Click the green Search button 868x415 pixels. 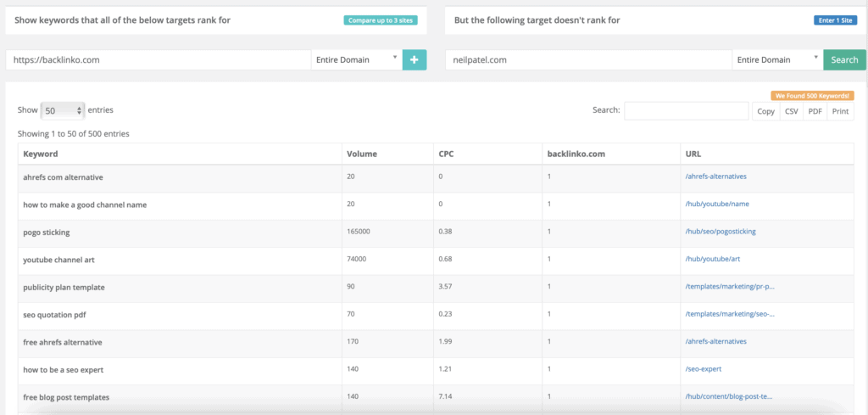tap(844, 60)
